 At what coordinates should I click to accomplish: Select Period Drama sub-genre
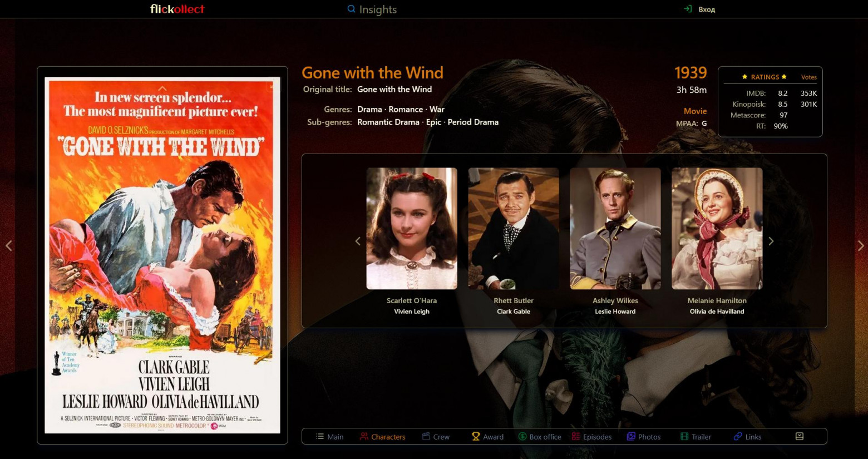point(473,122)
